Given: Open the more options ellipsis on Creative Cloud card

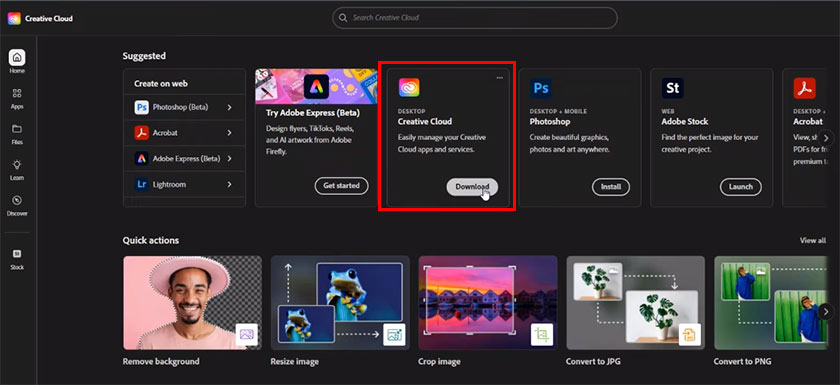Looking at the screenshot, I should 499,78.
